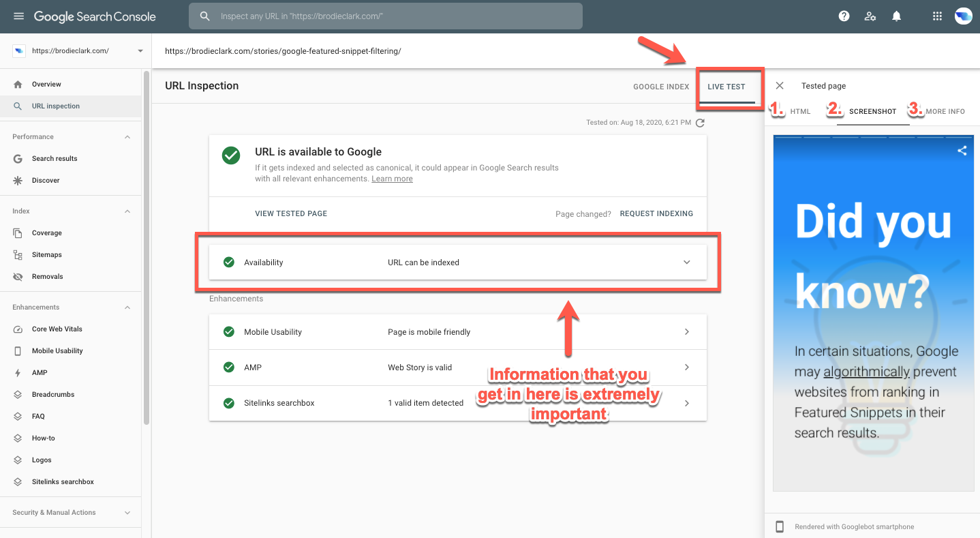This screenshot has height=538, width=980.
Task: Open the Google apps grid
Action: [x=937, y=15]
